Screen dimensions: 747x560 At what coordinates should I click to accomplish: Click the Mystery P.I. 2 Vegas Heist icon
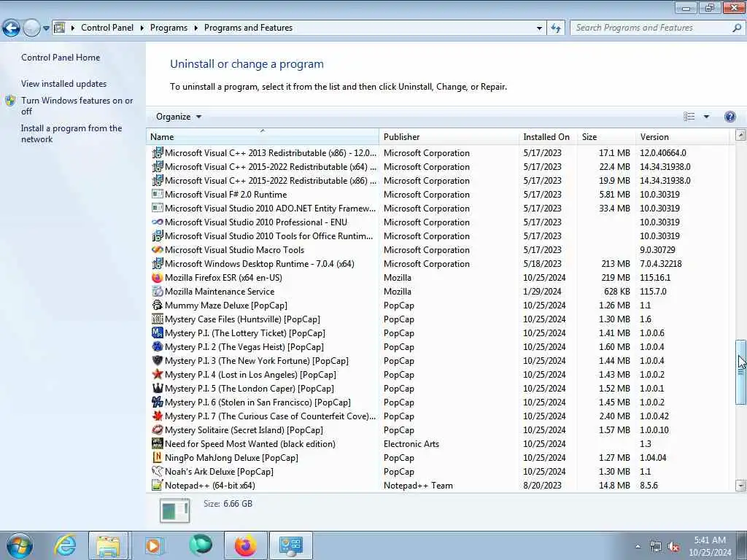click(158, 346)
